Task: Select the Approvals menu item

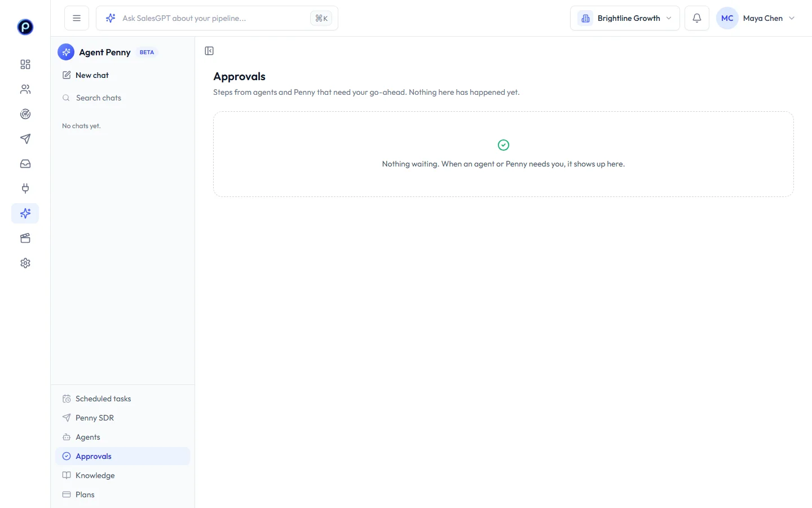Action: tap(123, 456)
